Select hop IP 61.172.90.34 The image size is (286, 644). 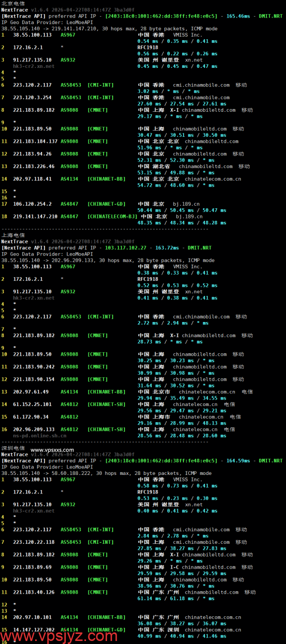point(31,417)
